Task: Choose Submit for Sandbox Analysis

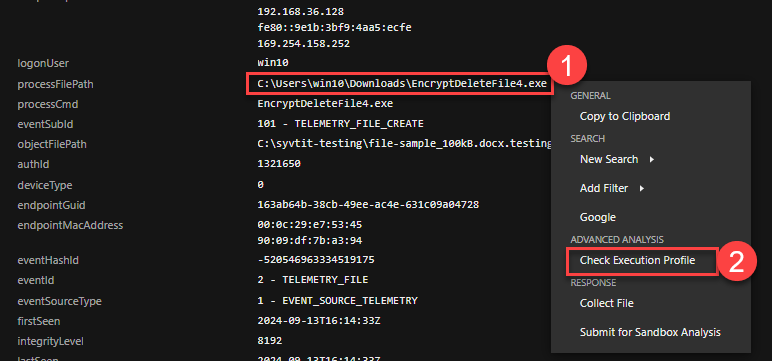Action: click(x=650, y=332)
